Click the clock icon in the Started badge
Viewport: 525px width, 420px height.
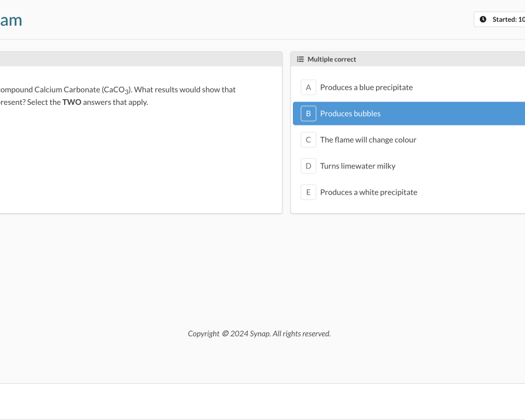coord(483,20)
